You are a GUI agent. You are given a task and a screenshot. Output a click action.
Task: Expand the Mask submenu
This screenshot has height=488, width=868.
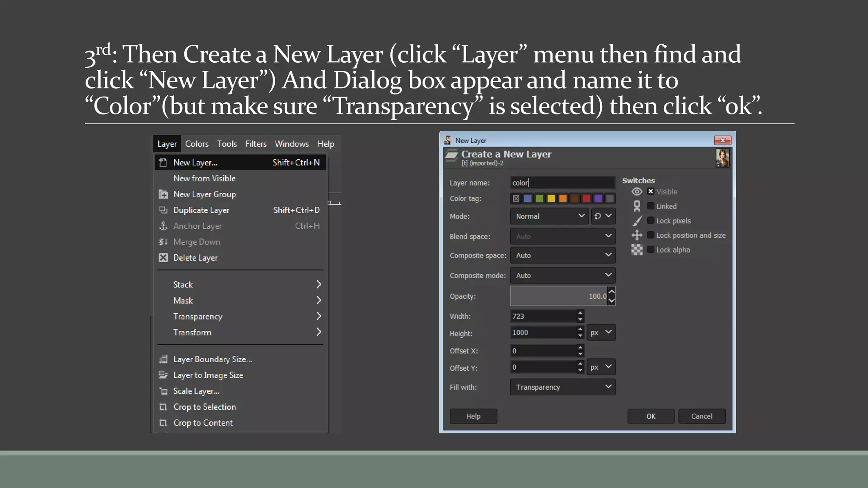[x=240, y=301]
